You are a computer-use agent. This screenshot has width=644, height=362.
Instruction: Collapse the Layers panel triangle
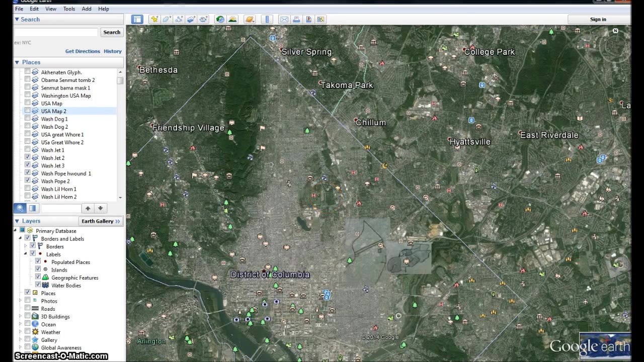[x=17, y=221]
